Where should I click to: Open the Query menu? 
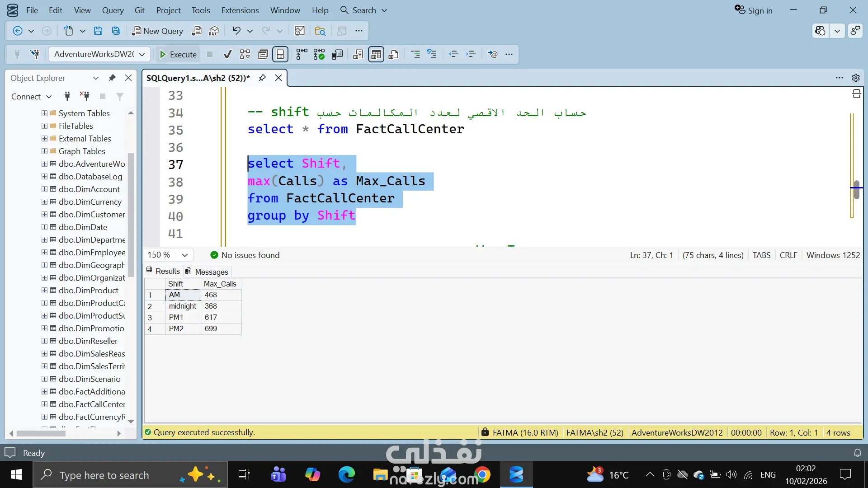point(113,10)
